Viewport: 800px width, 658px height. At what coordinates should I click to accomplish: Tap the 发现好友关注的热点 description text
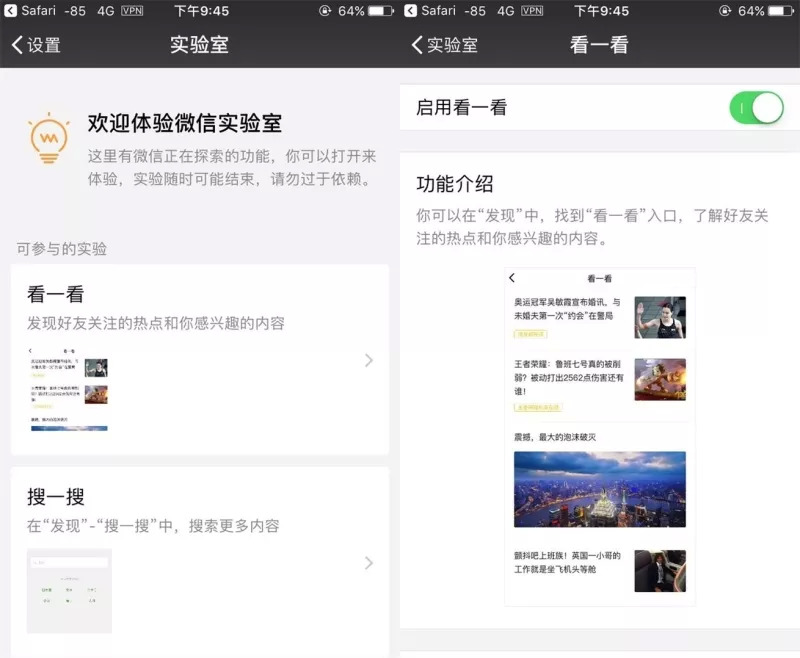pyautogui.click(x=156, y=323)
